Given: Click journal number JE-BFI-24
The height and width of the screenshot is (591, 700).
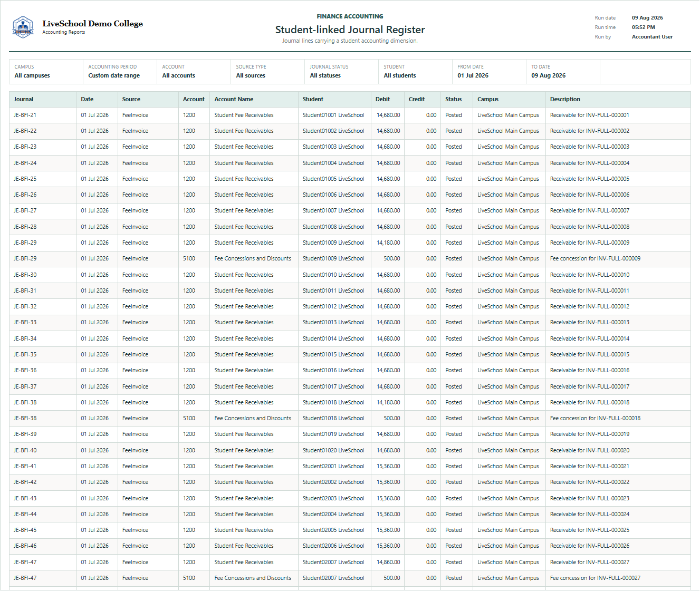Looking at the screenshot, I should click(x=25, y=163).
